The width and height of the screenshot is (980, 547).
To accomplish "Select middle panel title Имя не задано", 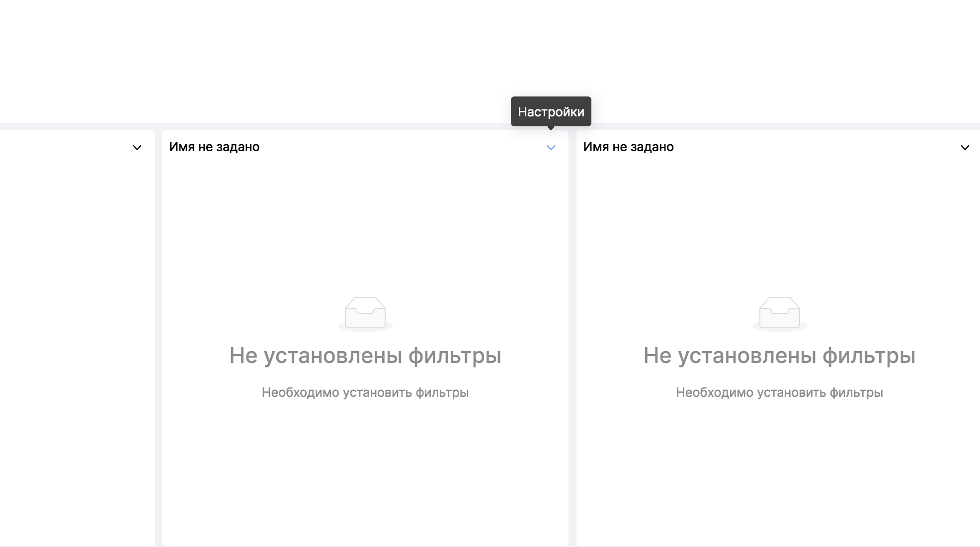I will (214, 147).
